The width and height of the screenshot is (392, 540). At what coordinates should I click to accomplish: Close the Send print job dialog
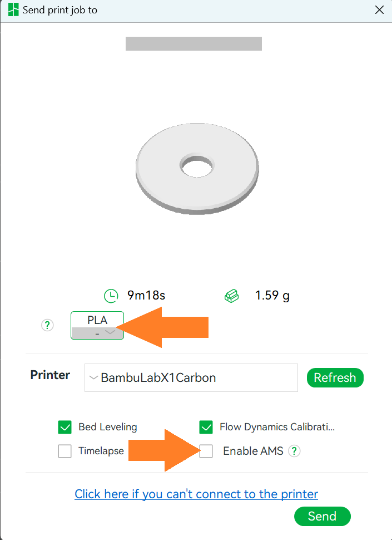click(x=379, y=9)
